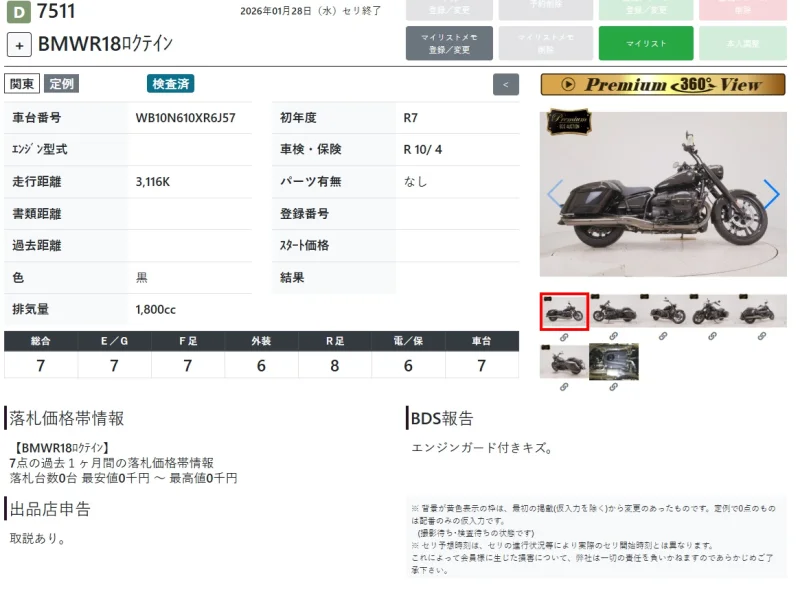Click the 車台 score header
This screenshot has height=600, width=800.
[482, 341]
